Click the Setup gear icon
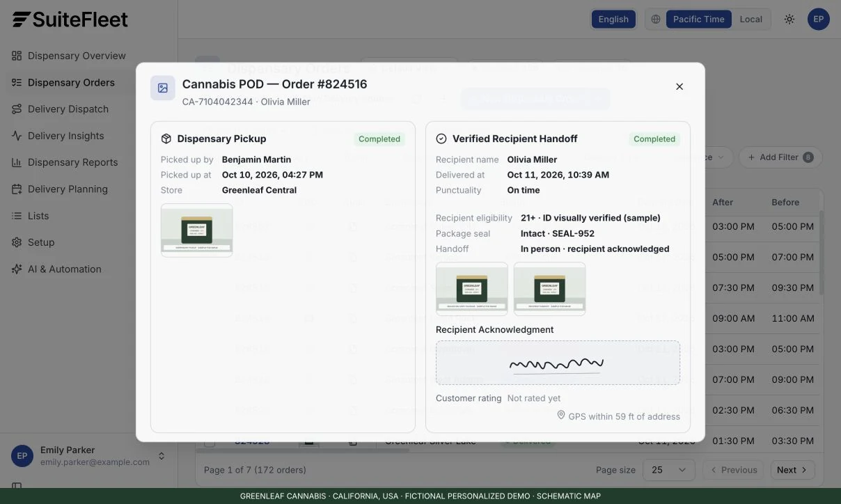841x504 pixels. tap(17, 242)
